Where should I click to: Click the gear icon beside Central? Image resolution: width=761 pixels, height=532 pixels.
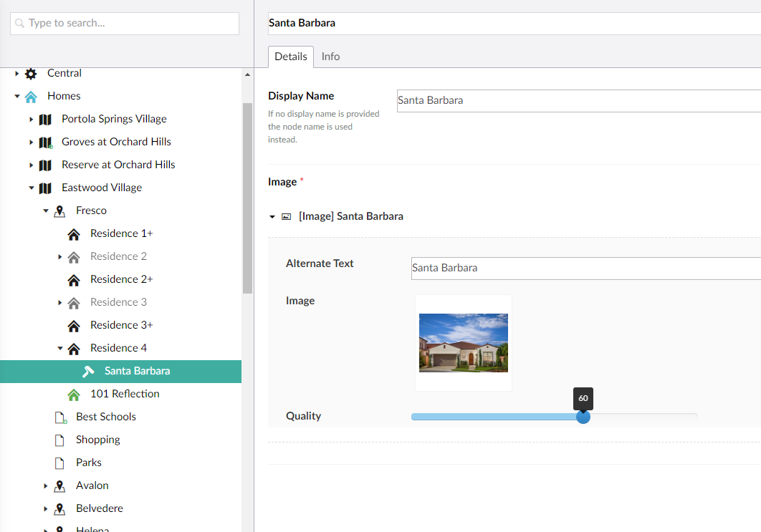pos(31,74)
